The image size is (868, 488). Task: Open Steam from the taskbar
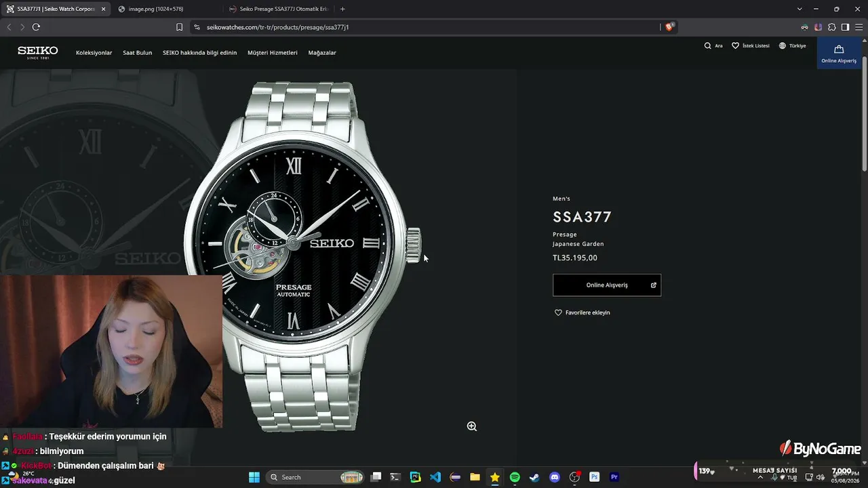(534, 477)
